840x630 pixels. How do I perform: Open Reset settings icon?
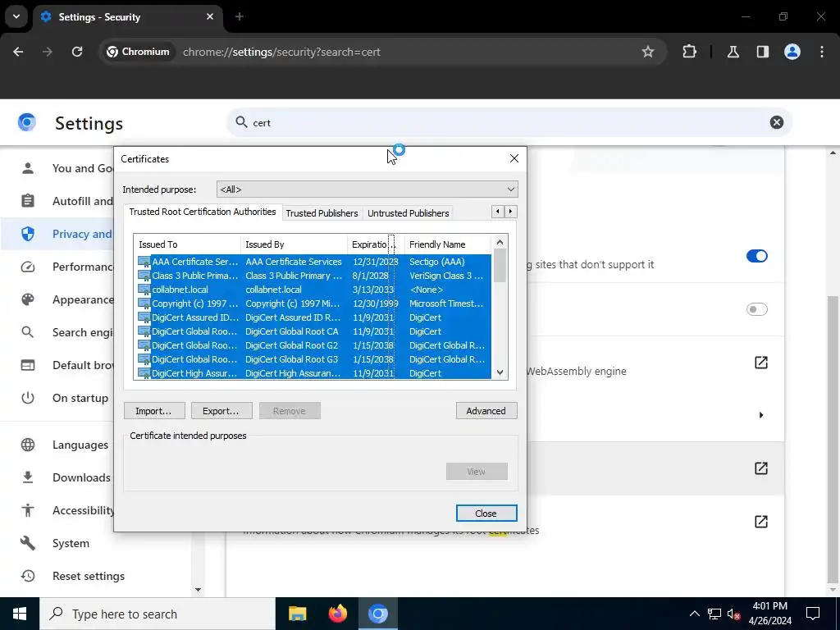tap(28, 576)
